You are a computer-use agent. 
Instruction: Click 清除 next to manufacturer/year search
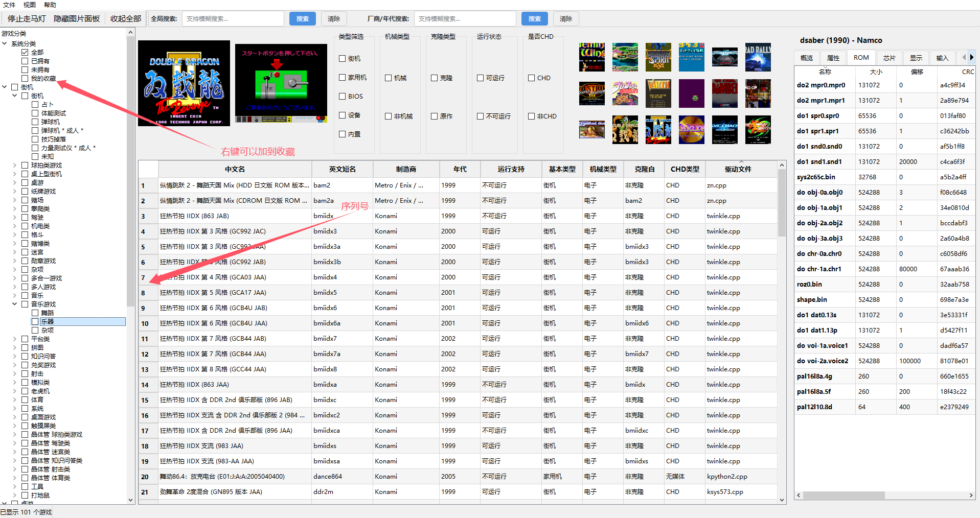(566, 19)
